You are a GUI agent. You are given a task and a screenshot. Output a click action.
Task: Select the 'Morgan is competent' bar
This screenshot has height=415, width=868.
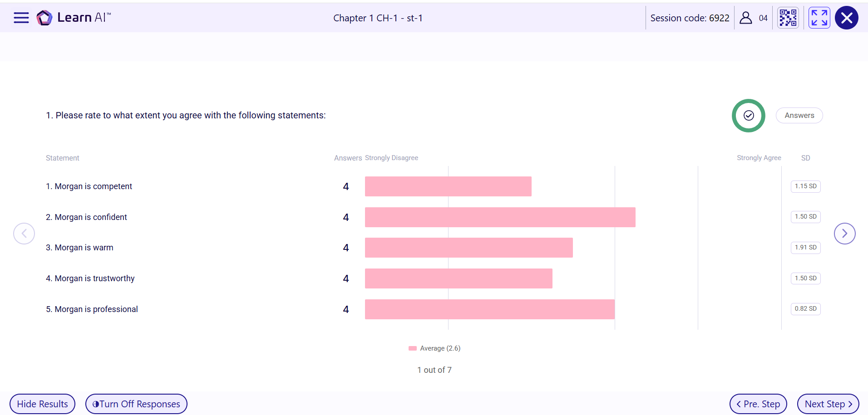pyautogui.click(x=448, y=186)
